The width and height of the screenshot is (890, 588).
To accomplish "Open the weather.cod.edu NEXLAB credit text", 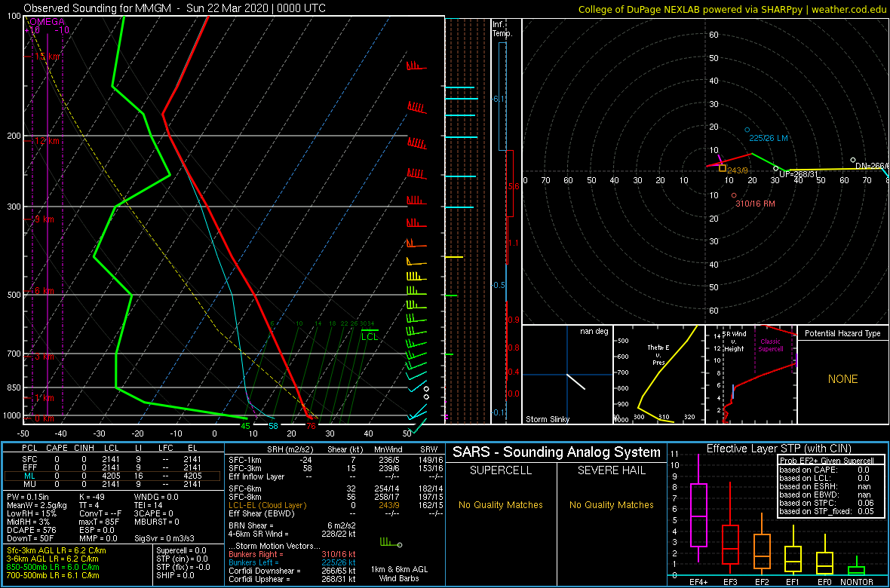I will click(731, 8).
